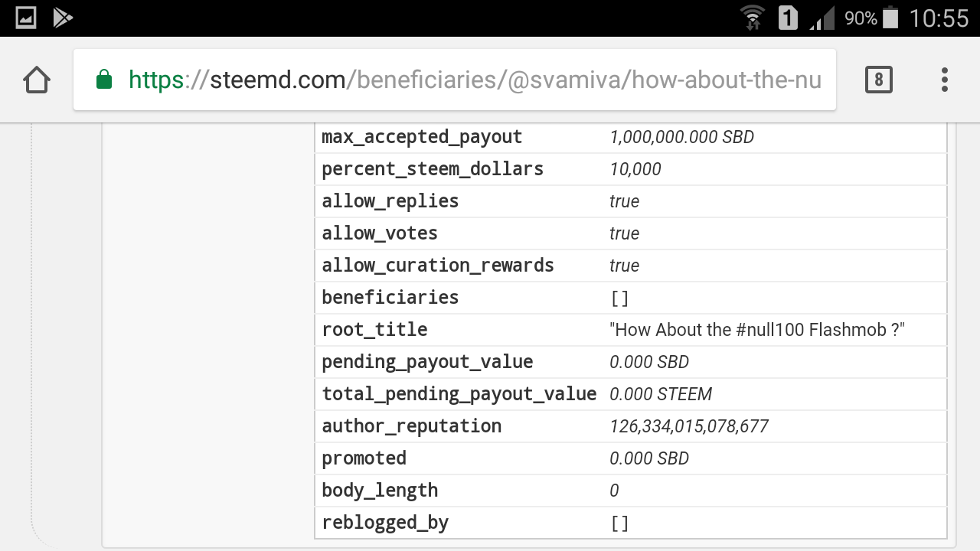Tap the Wi-Fi status icon

click(x=753, y=18)
